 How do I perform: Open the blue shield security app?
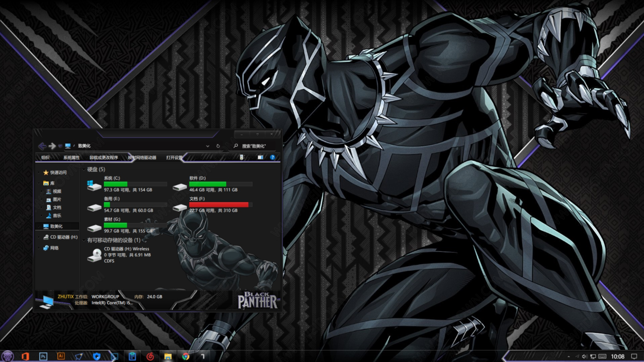click(97, 356)
